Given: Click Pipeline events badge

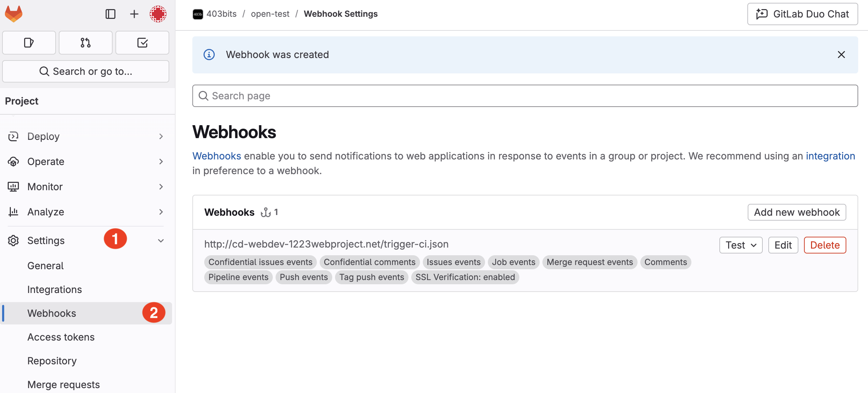Looking at the screenshot, I should point(238,277).
